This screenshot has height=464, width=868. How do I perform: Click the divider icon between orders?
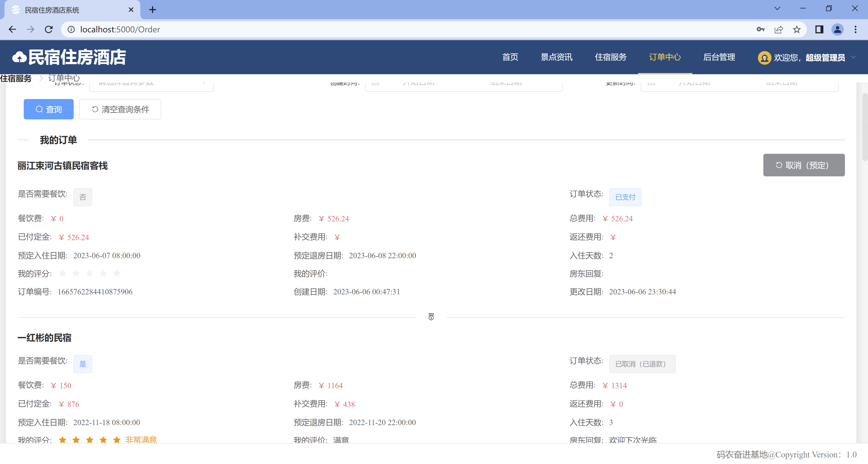[431, 317]
